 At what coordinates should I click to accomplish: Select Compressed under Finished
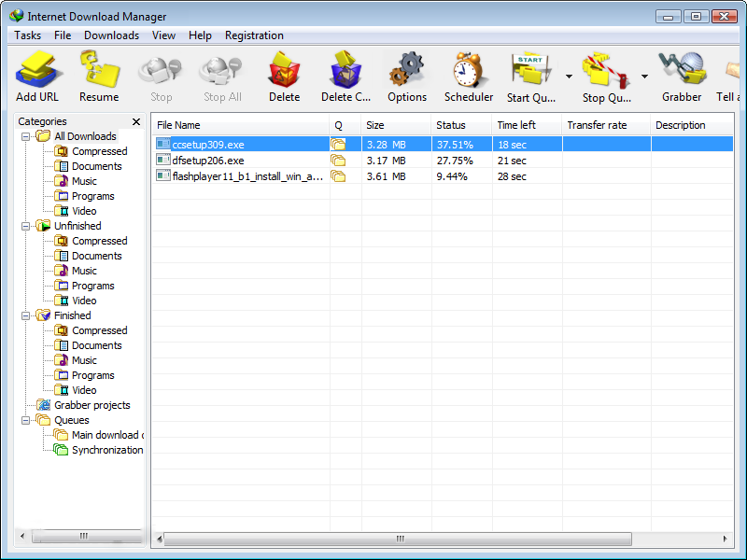click(x=100, y=330)
